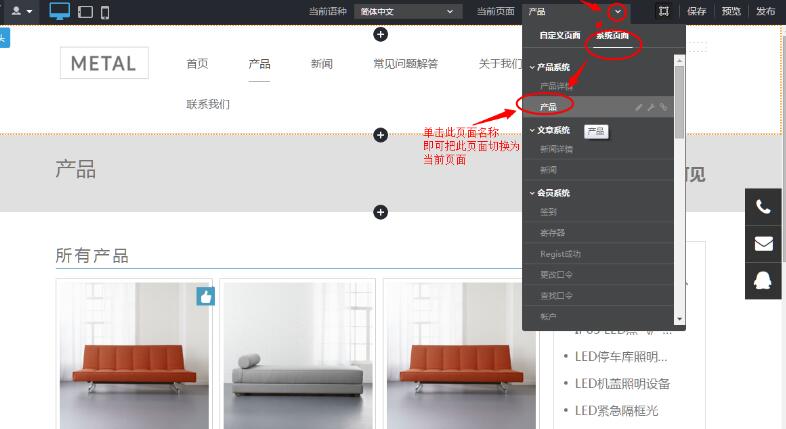Click the page list scrollbar thumb

tap(679, 102)
